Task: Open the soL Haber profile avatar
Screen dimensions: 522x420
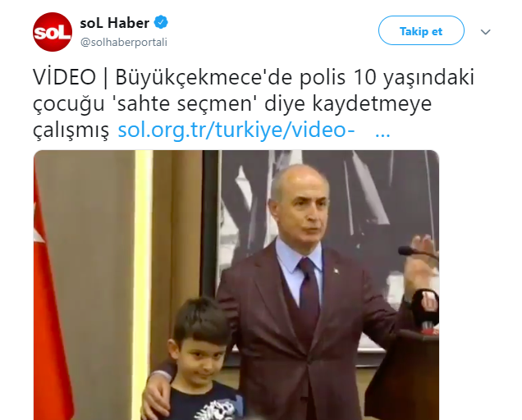Action: pos(53,32)
